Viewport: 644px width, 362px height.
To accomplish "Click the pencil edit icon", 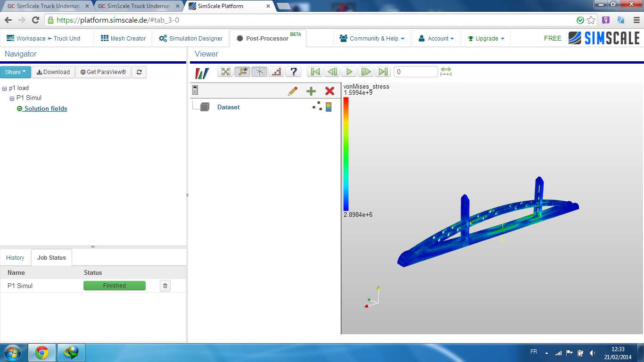I will pyautogui.click(x=293, y=91).
